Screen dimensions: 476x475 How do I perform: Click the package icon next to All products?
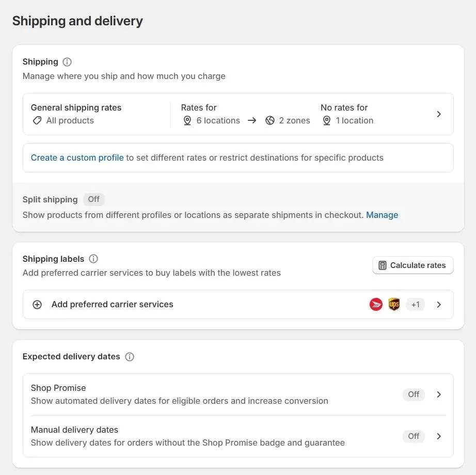point(37,120)
